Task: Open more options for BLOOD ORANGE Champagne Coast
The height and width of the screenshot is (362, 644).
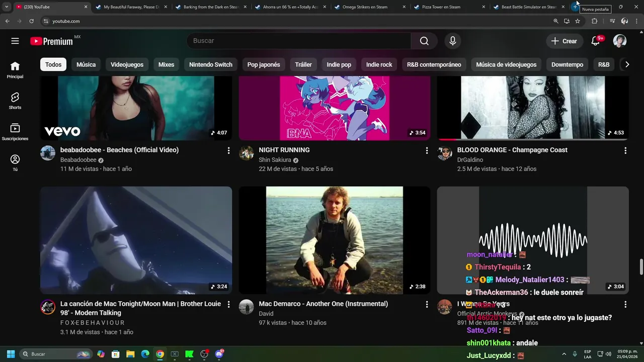Action: (x=625, y=150)
